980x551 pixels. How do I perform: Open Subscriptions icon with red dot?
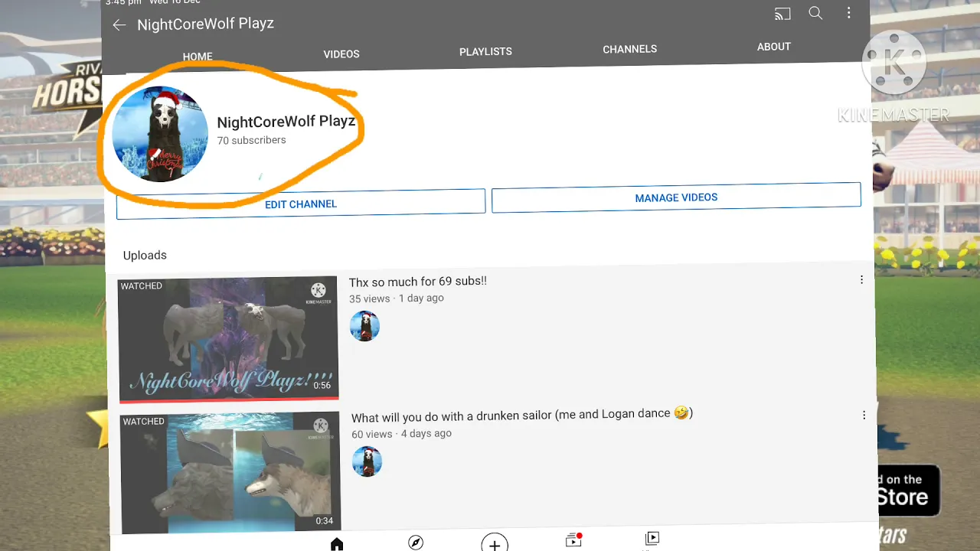(x=573, y=540)
